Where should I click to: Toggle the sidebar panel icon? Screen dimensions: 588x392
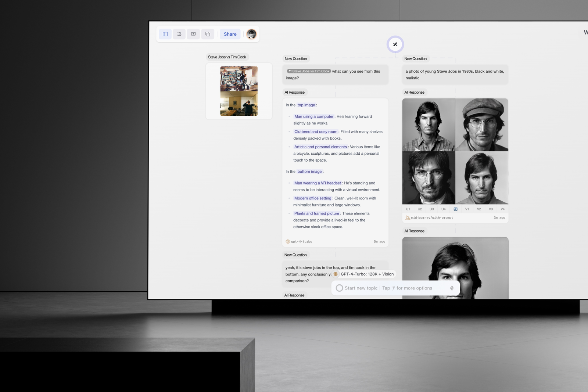(x=165, y=34)
